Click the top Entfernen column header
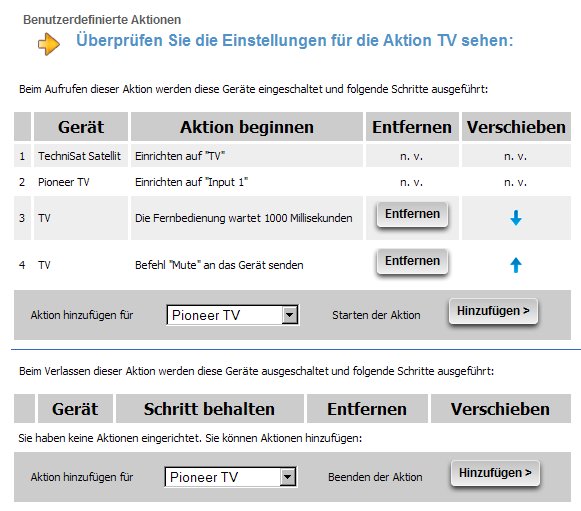This screenshot has width=581, height=511. coord(412,127)
